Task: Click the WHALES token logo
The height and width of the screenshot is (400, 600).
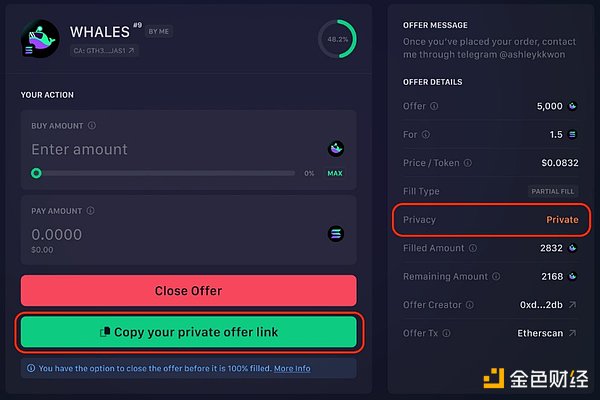Action: click(40, 39)
